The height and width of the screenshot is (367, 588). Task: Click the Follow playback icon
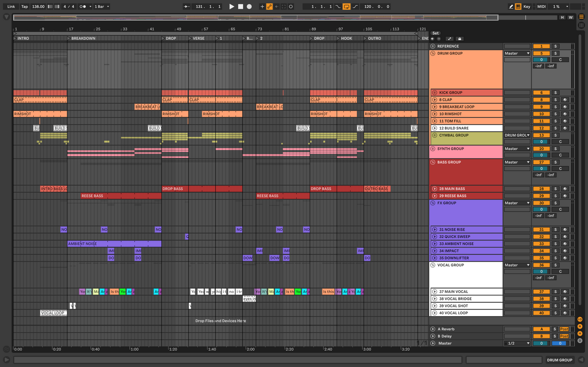[186, 7]
